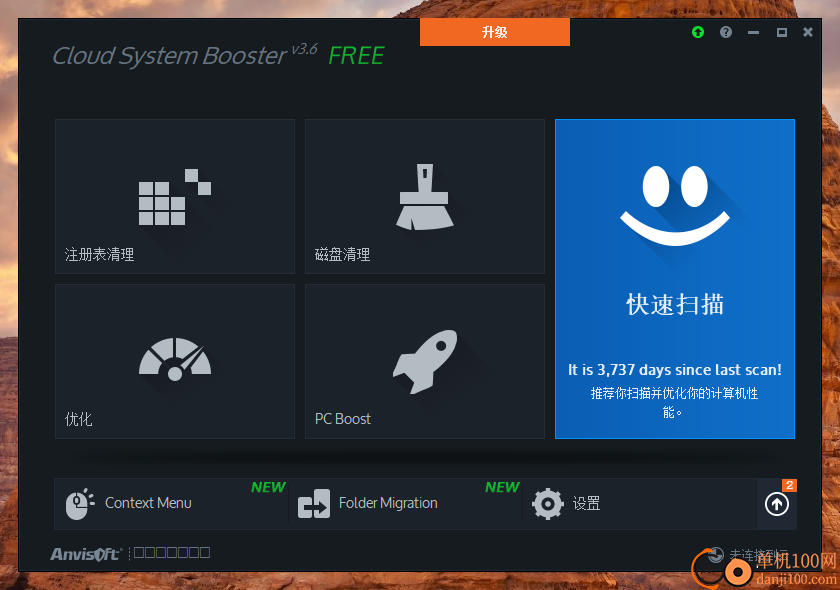Click the orange 升级 upgrade tab

pyautogui.click(x=494, y=32)
